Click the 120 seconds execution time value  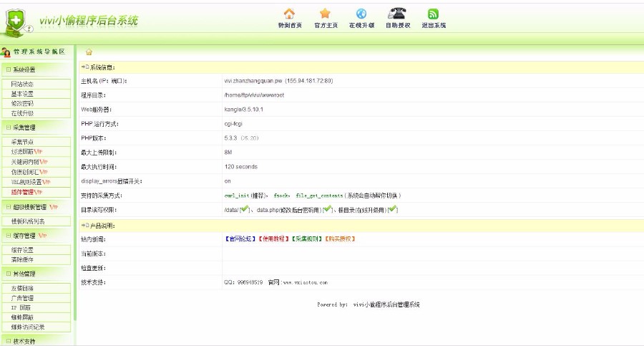(x=240, y=167)
